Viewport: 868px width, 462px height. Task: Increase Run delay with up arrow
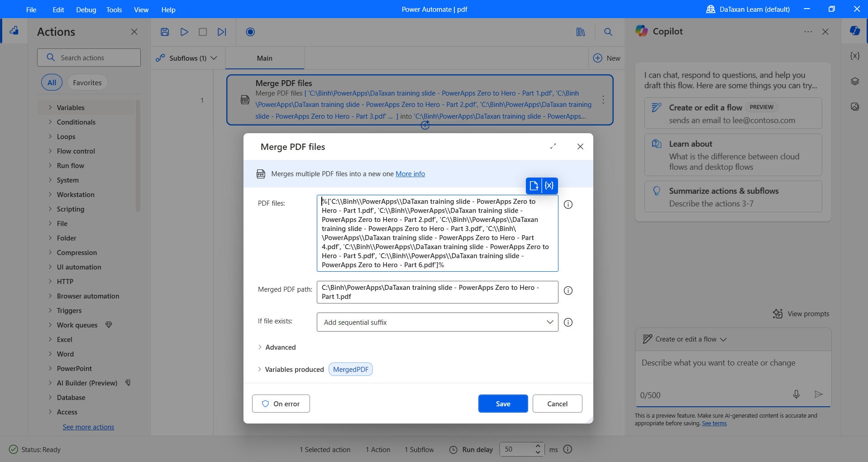click(x=538, y=446)
